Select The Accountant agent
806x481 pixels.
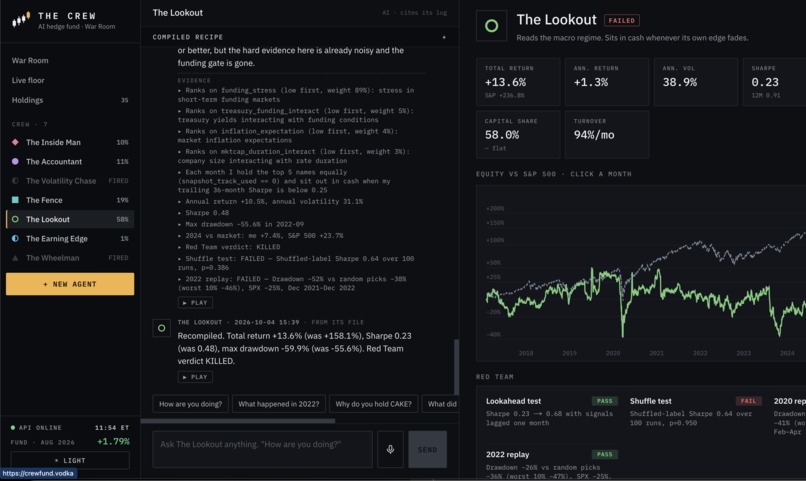(x=70, y=161)
